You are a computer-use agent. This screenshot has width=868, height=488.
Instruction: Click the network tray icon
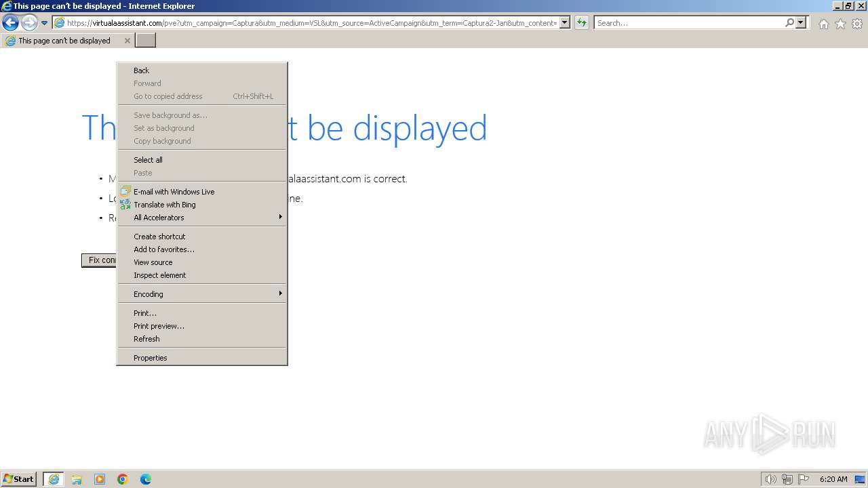click(787, 479)
